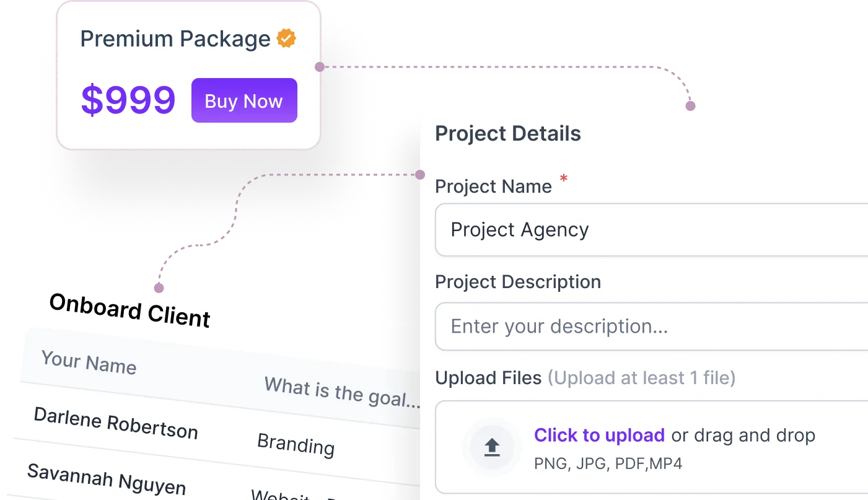This screenshot has height=500, width=868.
Task: Open the Click to upload link
Action: pyautogui.click(x=598, y=435)
